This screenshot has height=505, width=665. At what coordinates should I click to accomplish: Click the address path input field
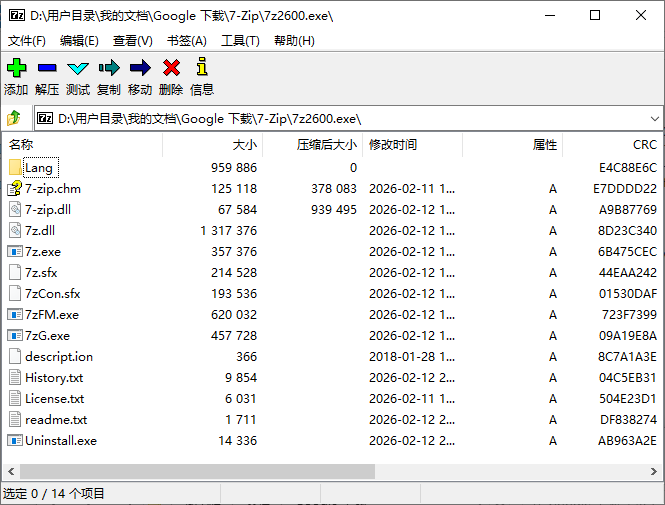tap(349, 118)
